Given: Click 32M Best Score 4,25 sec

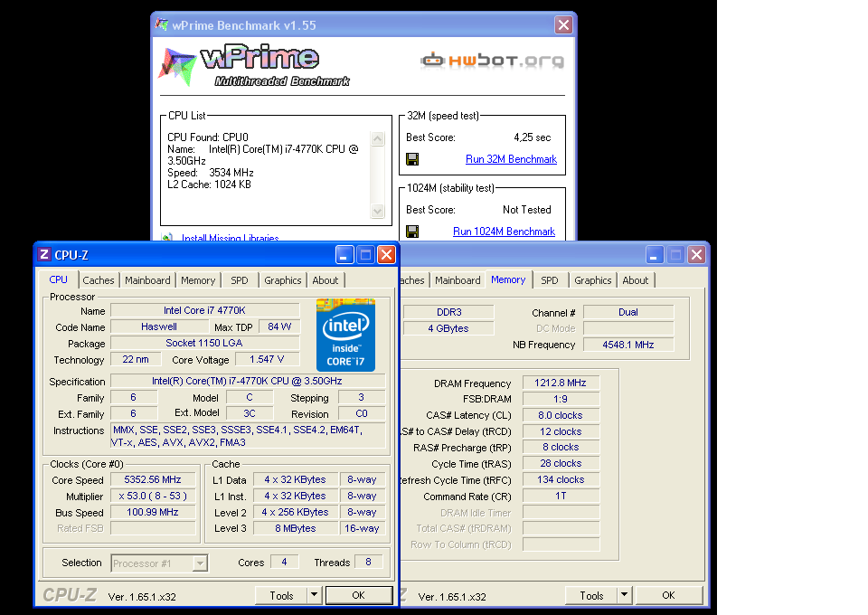Looking at the screenshot, I should coord(532,137).
